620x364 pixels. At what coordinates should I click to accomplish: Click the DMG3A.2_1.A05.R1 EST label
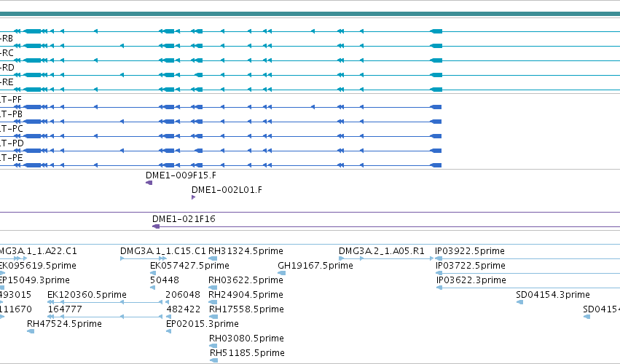coord(382,251)
